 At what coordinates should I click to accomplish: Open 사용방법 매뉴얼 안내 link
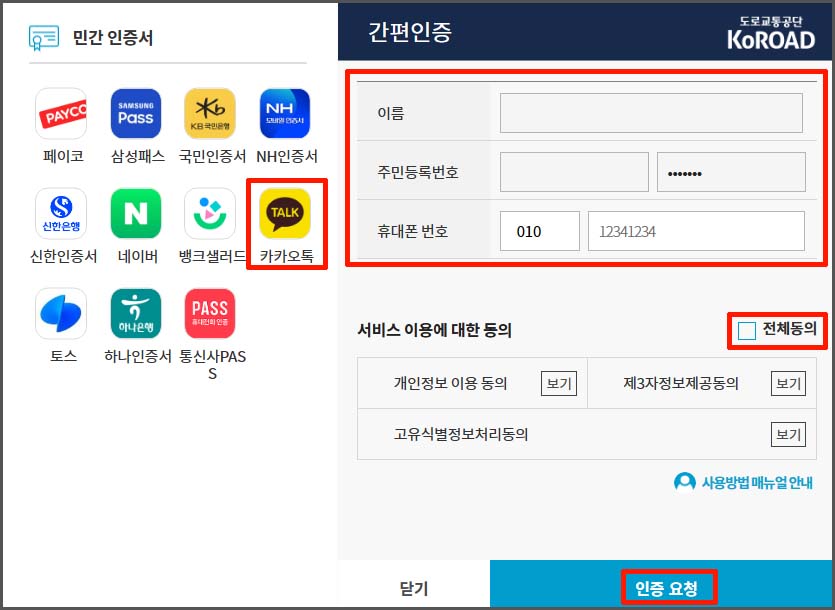tap(757, 483)
